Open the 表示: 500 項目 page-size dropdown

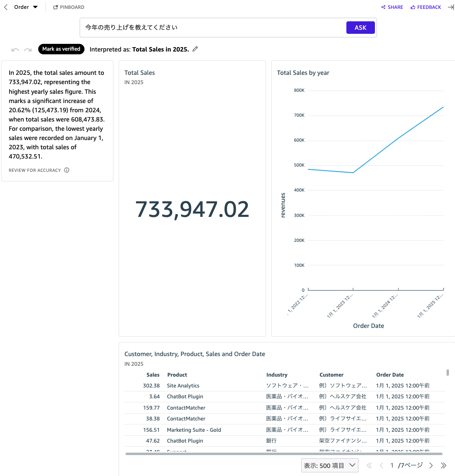329,465
